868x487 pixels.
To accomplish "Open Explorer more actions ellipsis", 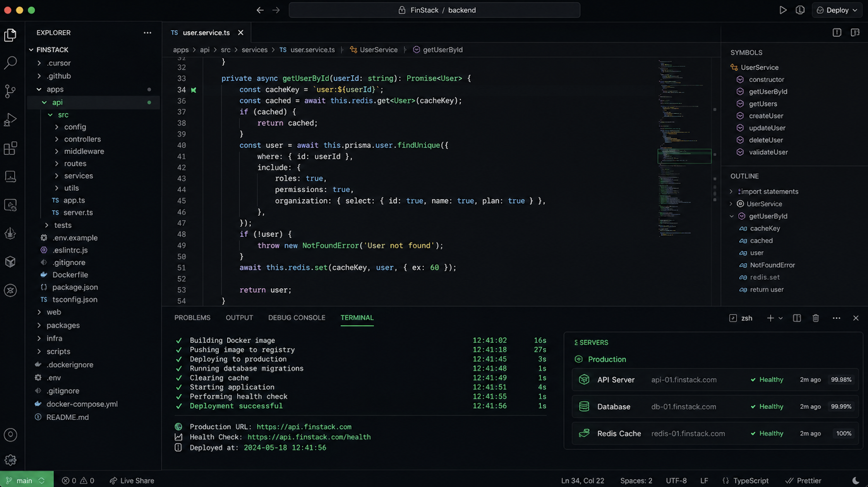I will coord(148,33).
